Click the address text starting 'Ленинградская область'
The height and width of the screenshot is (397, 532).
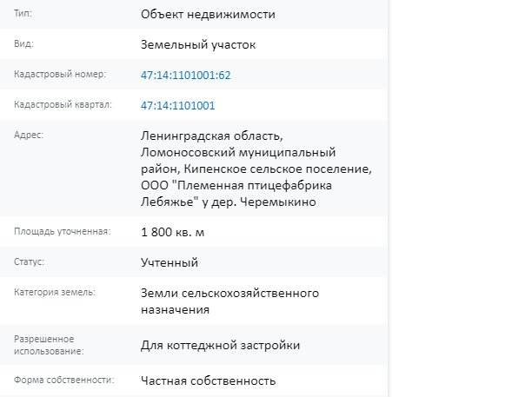pos(256,169)
